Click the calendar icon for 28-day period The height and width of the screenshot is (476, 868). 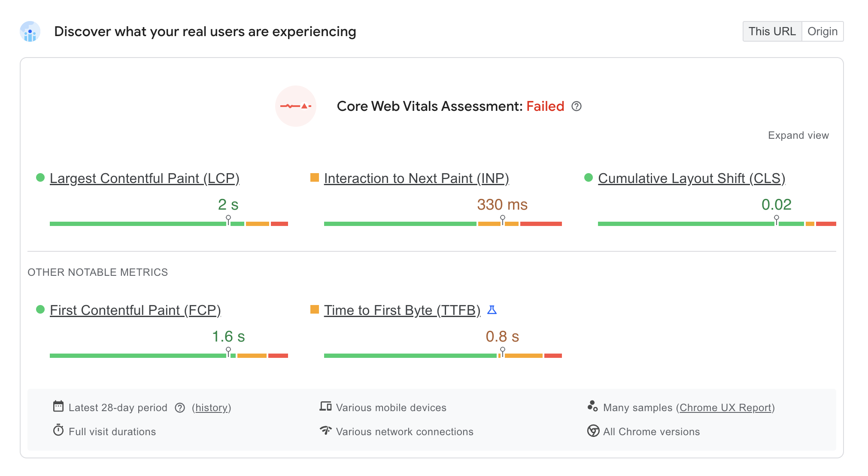58,406
